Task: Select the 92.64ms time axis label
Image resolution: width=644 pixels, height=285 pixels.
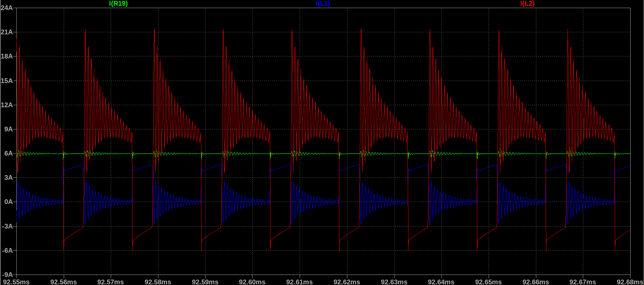Action: pos(441,282)
